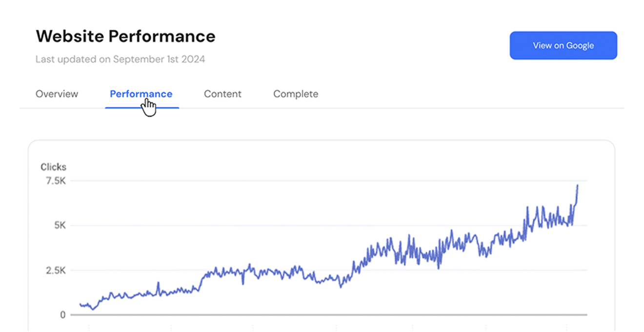Image resolution: width=644 pixels, height=332 pixels.
Task: Switch to the Content tab
Action: pos(222,94)
